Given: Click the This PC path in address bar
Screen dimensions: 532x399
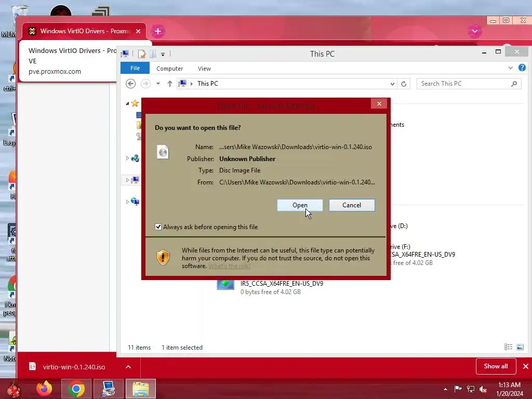Looking at the screenshot, I should (x=208, y=84).
